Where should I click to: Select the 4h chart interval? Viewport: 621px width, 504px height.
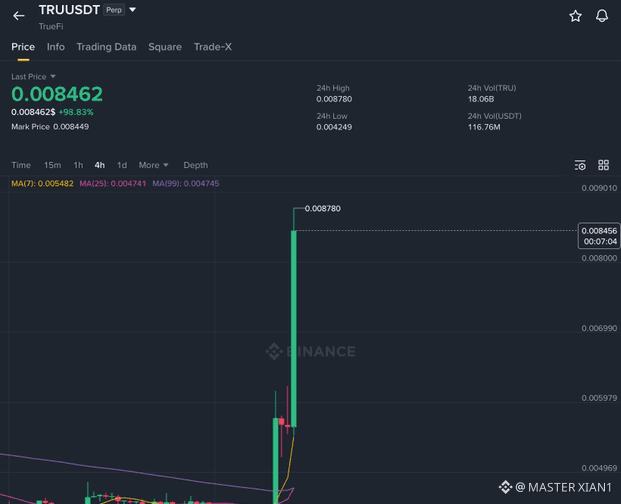click(x=99, y=165)
